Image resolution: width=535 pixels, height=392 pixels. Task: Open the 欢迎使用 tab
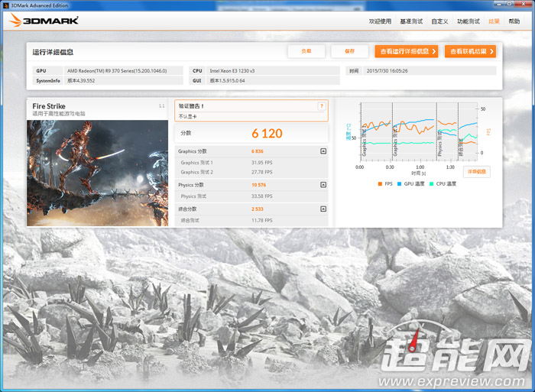point(380,21)
